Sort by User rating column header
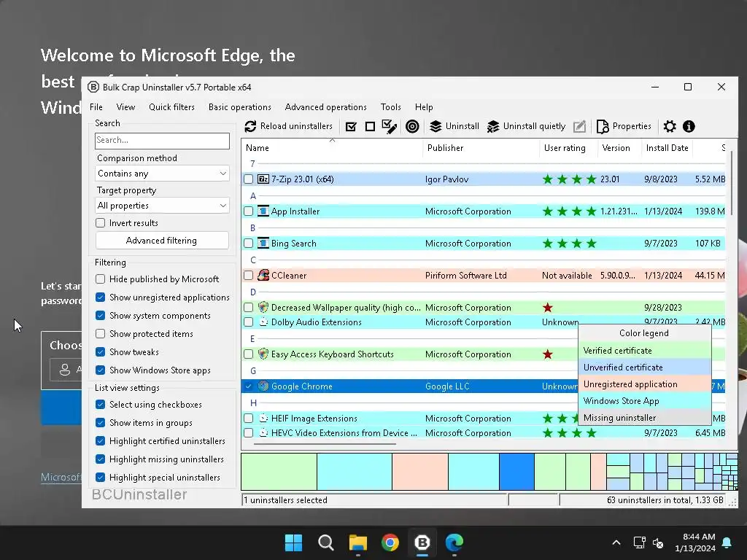 click(568, 148)
